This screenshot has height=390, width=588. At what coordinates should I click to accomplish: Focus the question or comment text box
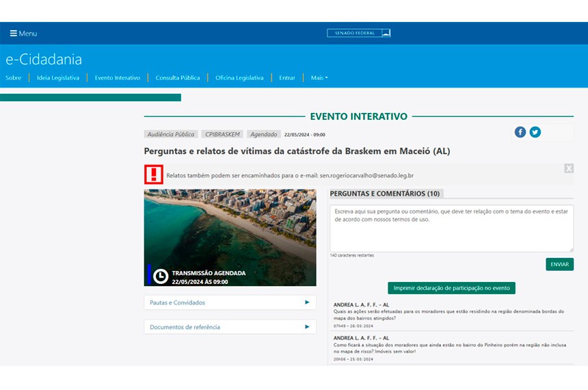point(451,228)
